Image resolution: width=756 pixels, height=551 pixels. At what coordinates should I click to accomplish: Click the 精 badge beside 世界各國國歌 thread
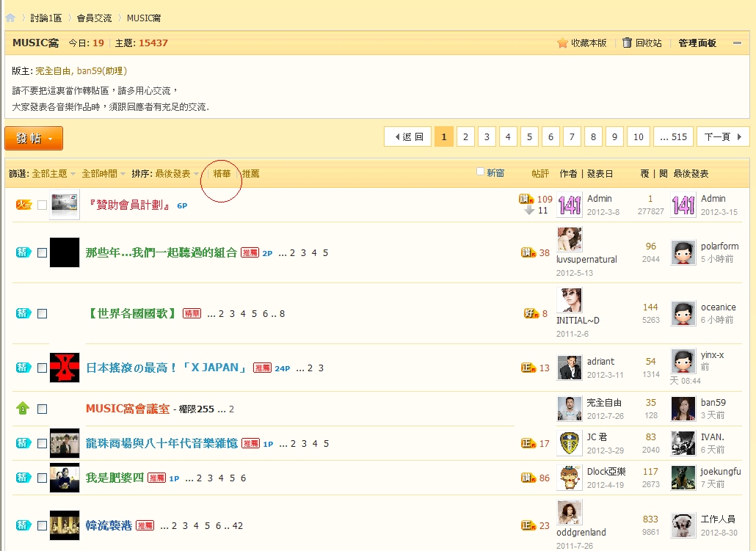[23, 313]
